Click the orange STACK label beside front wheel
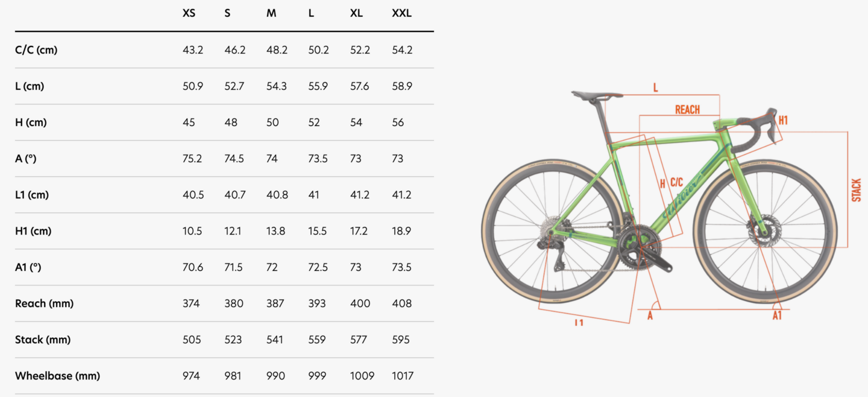This screenshot has height=397, width=868. click(856, 190)
